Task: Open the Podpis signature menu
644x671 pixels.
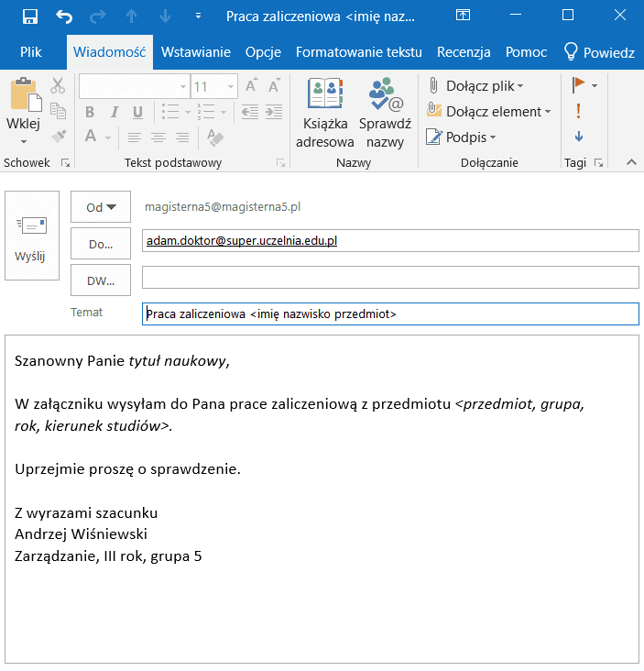Action: [x=461, y=137]
